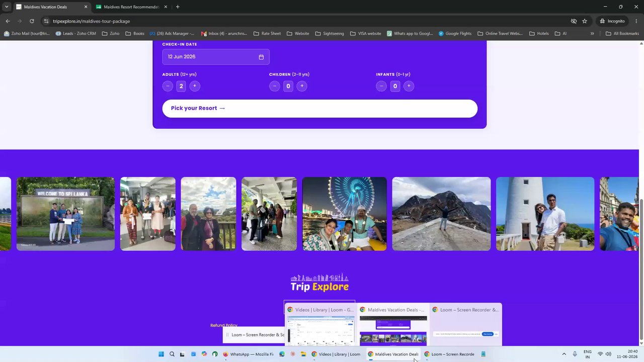Reload the page with the refresh icon

(32, 21)
